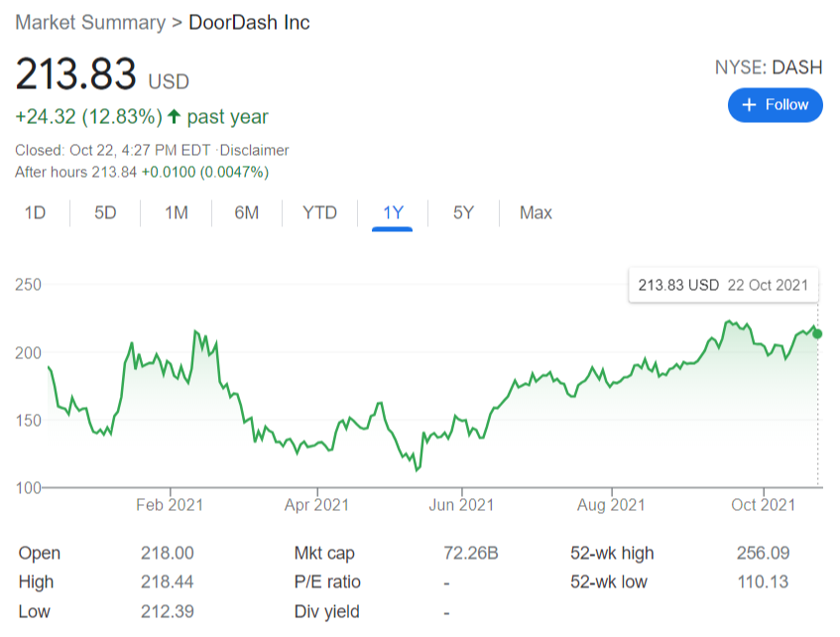Click the green price marker dot on chart

[x=817, y=334]
